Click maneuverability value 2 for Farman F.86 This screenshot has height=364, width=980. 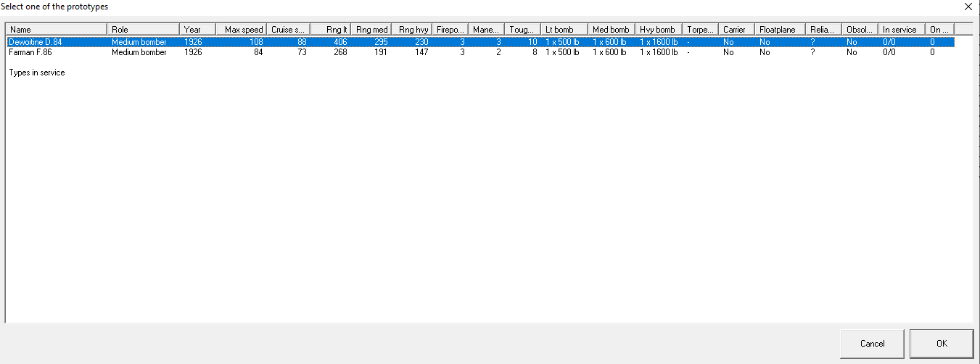pyautogui.click(x=498, y=52)
